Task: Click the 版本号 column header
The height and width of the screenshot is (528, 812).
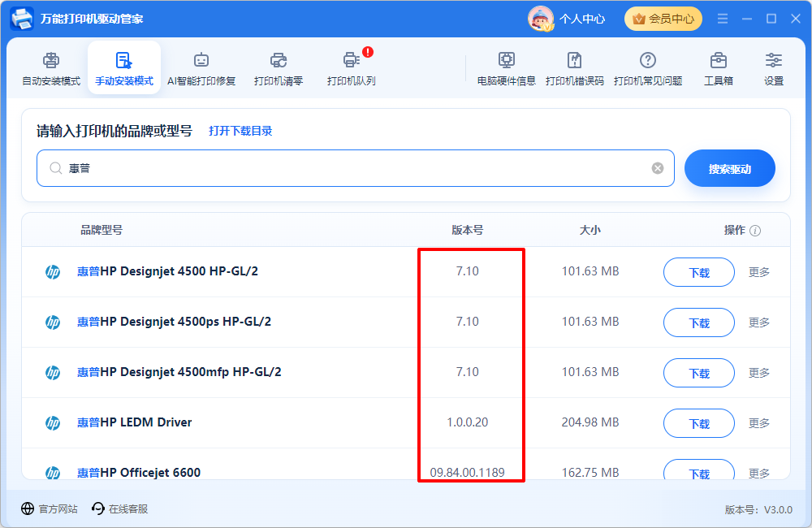Action: (467, 230)
